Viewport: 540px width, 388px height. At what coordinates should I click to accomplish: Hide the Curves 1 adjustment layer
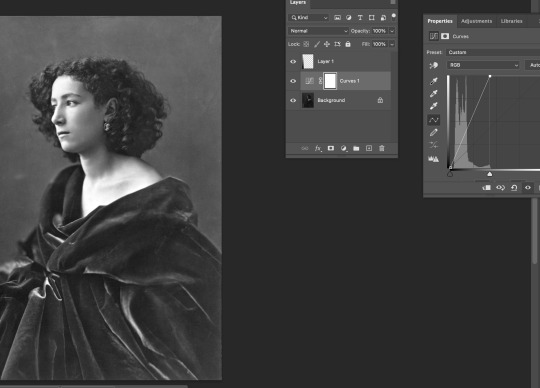point(293,81)
